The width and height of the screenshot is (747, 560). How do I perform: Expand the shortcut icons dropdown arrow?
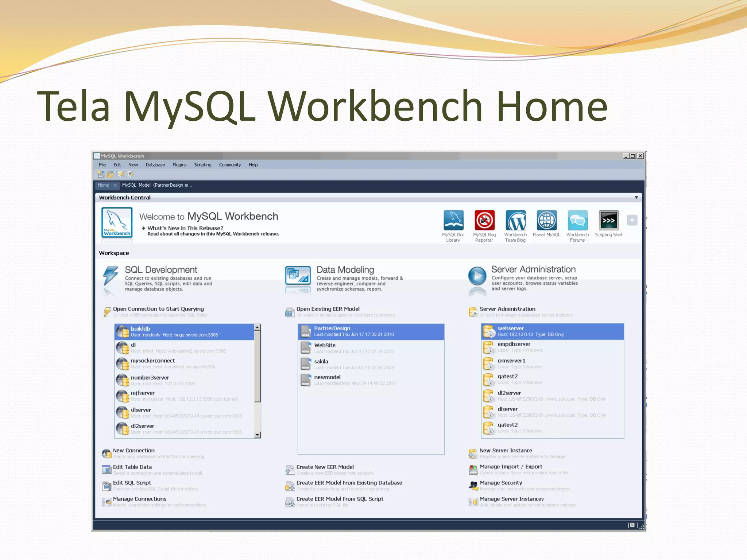click(632, 220)
